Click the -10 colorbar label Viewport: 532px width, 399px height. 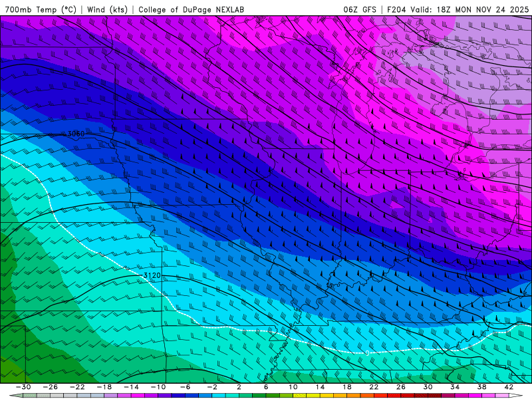(x=158, y=387)
